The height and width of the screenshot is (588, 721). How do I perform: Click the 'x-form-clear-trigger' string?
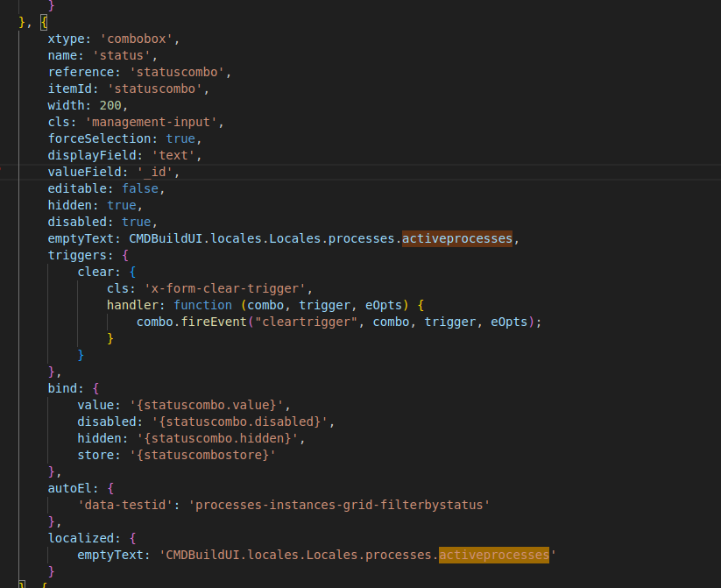[225, 288]
